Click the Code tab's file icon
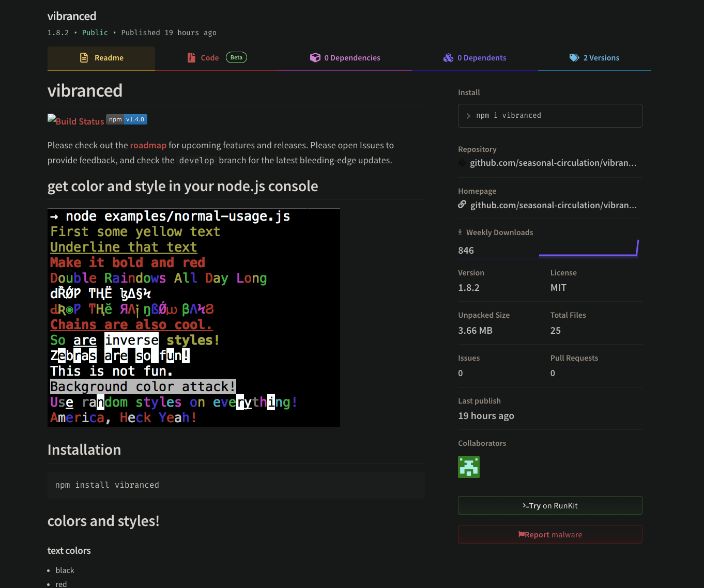Viewport: 704px width, 588px height. [191, 57]
